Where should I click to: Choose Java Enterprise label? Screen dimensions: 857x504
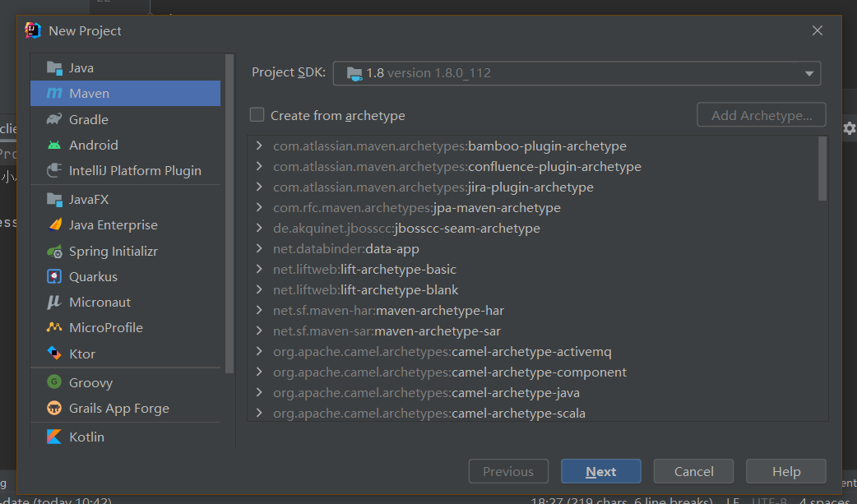(x=113, y=224)
